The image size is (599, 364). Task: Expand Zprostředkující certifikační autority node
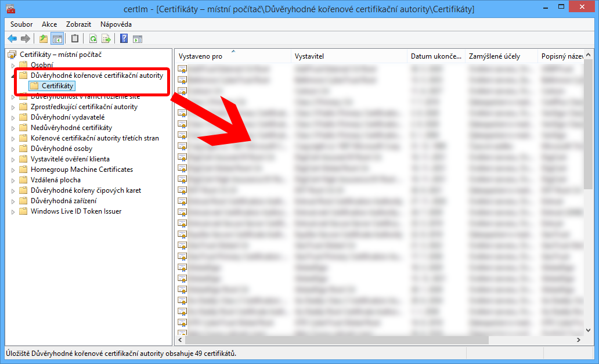coord(14,107)
